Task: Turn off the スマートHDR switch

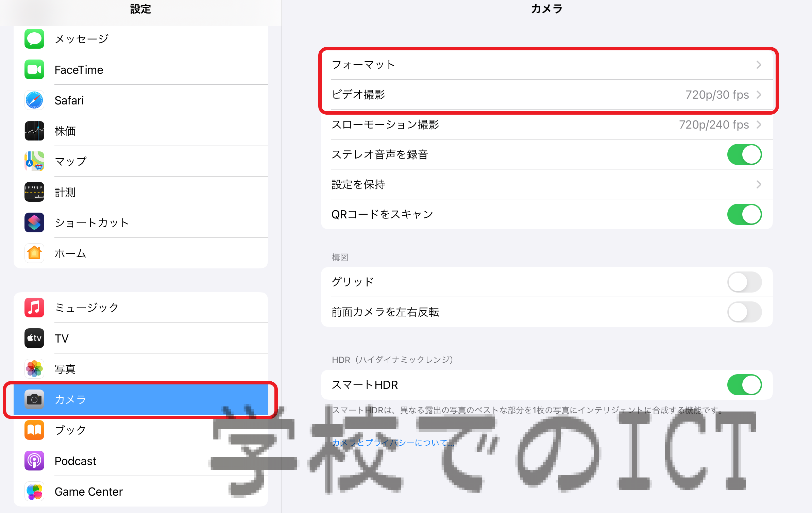Action: tap(744, 385)
